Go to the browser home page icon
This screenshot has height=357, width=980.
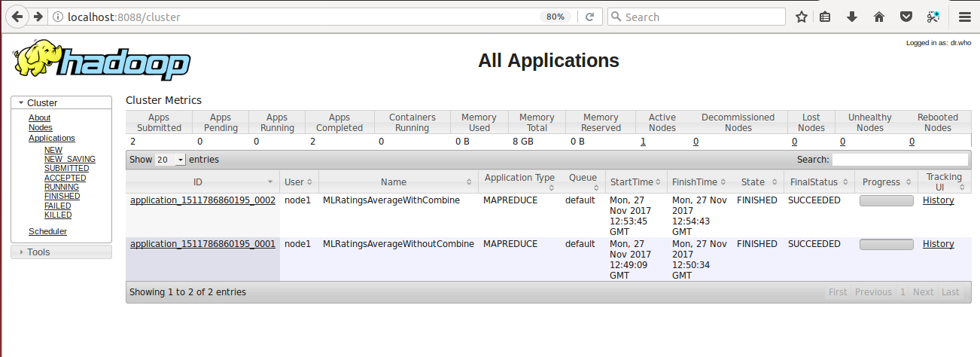pyautogui.click(x=878, y=17)
